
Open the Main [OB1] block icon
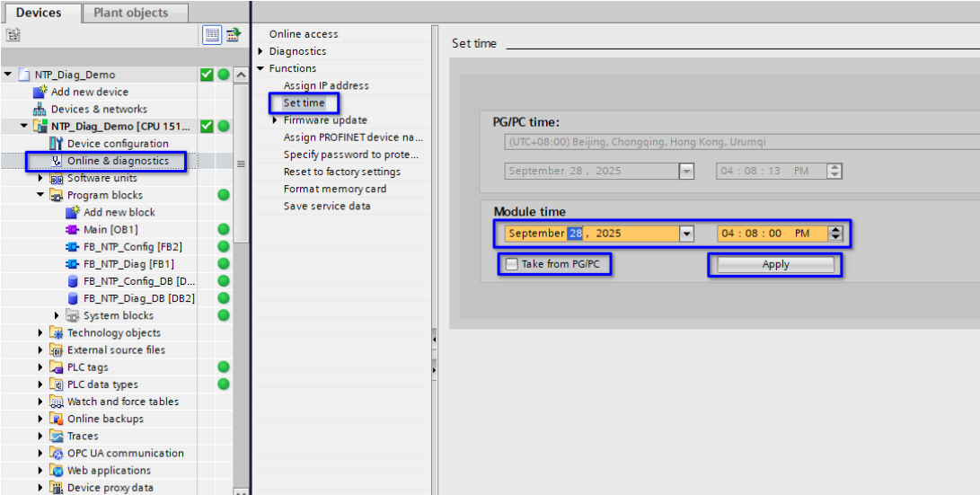pos(73,230)
